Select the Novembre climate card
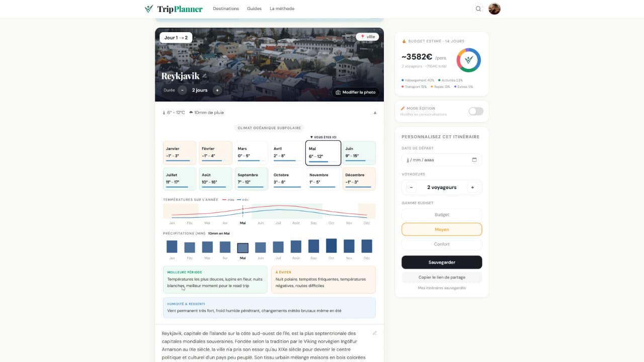The height and width of the screenshot is (362, 644). pos(323,179)
